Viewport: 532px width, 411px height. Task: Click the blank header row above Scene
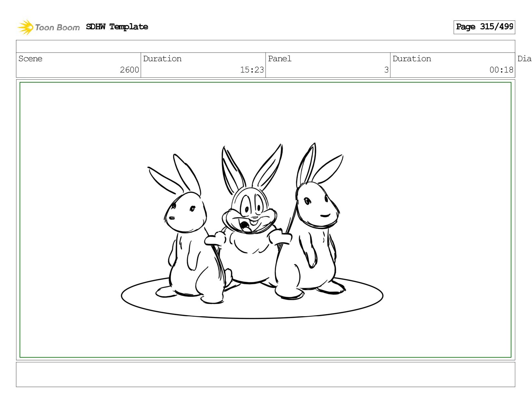click(265, 46)
